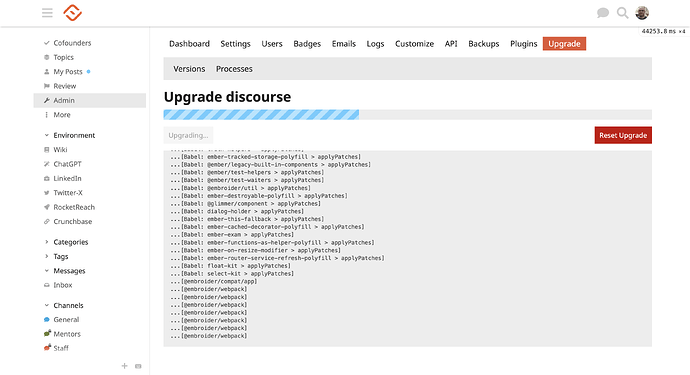Open the user avatar menu
Screen dimensions: 690x375
coord(642,13)
